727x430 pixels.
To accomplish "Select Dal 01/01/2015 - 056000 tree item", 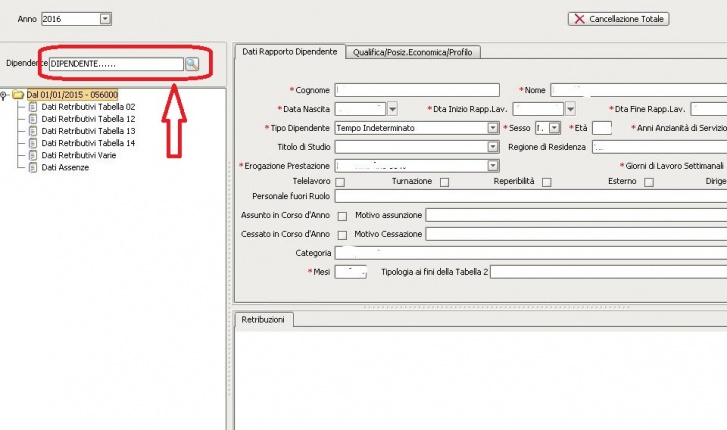I will click(x=72, y=95).
